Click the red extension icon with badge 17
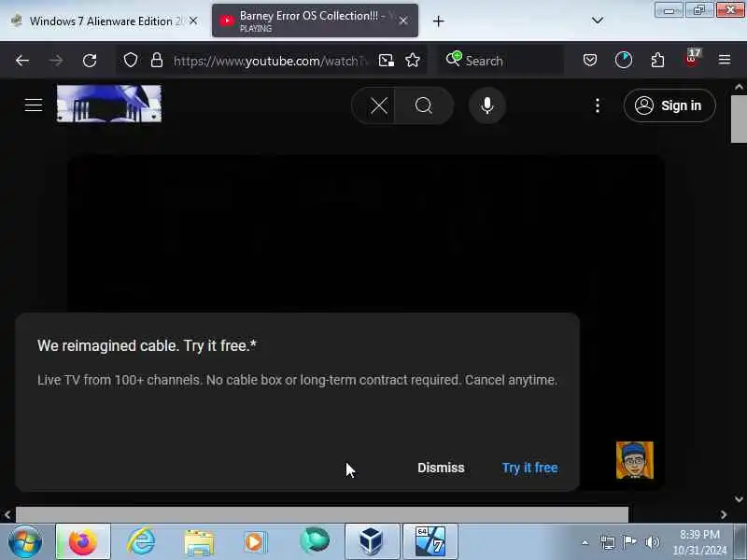The image size is (747, 560). pos(692,59)
